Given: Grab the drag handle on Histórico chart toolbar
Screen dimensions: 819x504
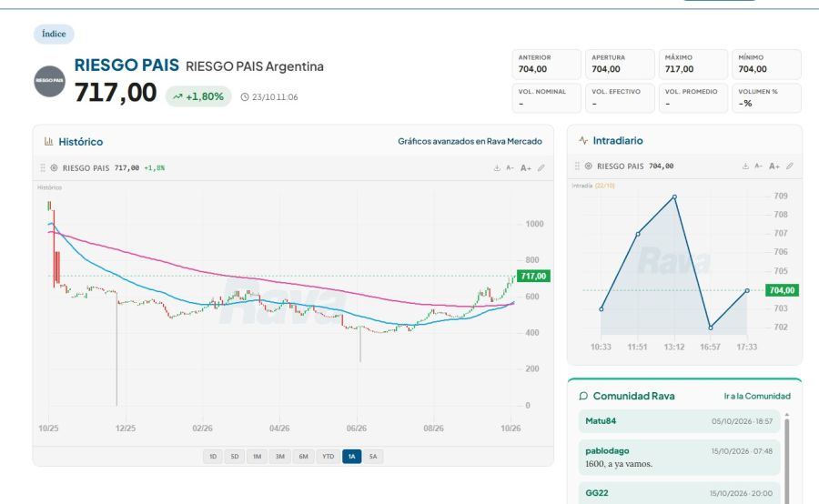Looking at the screenshot, I should (x=43, y=167).
